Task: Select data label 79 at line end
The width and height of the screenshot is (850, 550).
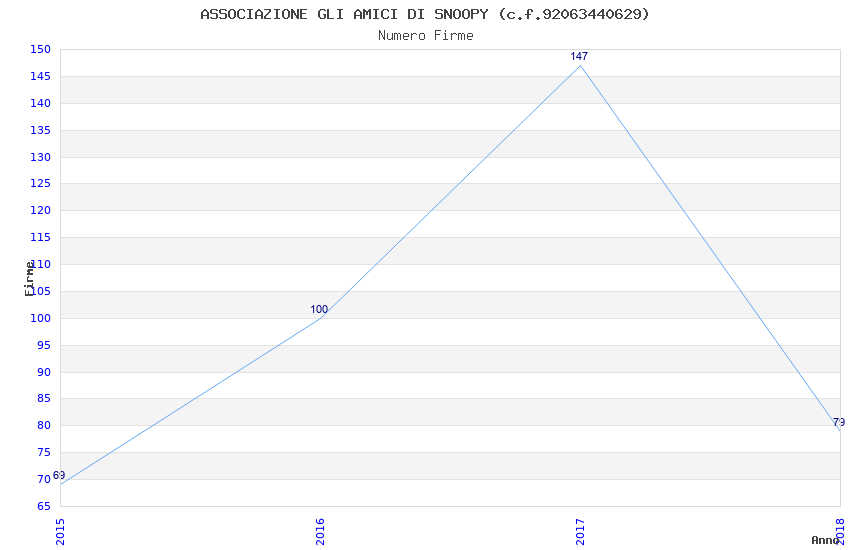Action: pos(839,422)
